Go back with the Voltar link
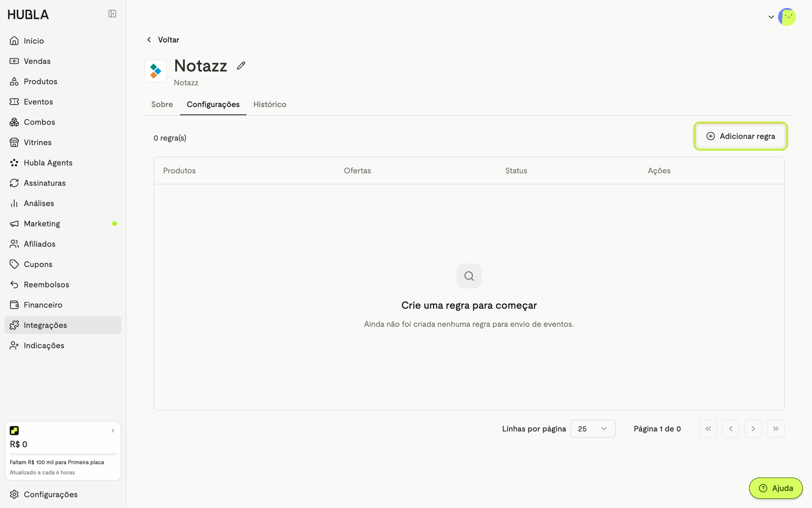The height and width of the screenshot is (508, 812). (x=163, y=40)
